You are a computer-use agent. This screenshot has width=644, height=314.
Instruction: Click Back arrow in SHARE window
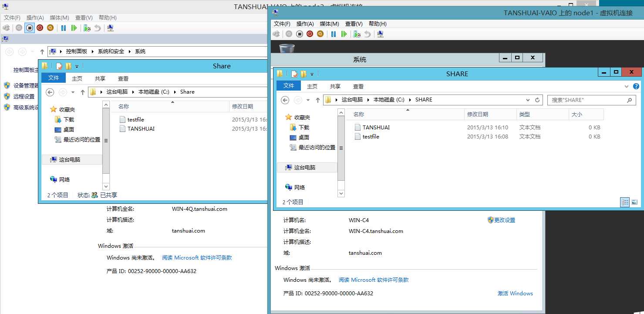pos(285,100)
